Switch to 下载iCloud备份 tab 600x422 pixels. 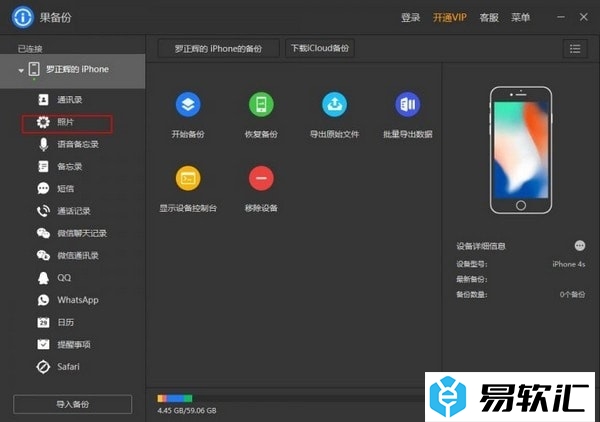click(x=320, y=48)
